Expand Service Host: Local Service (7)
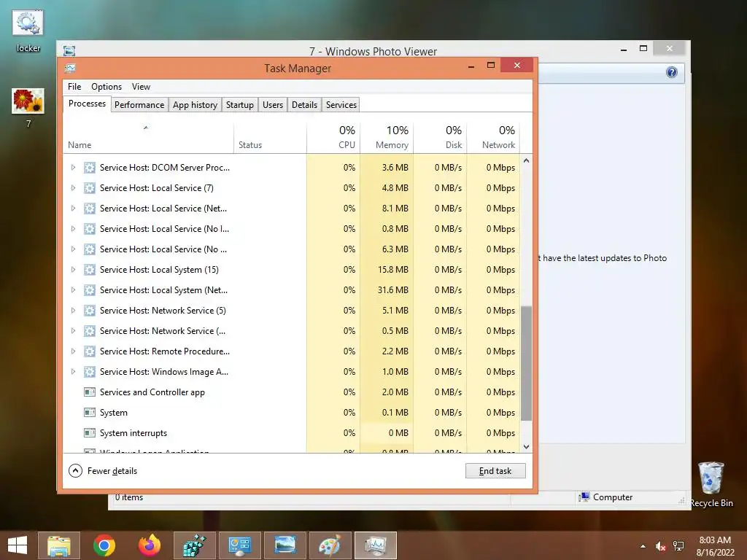747x560 pixels. coord(73,188)
